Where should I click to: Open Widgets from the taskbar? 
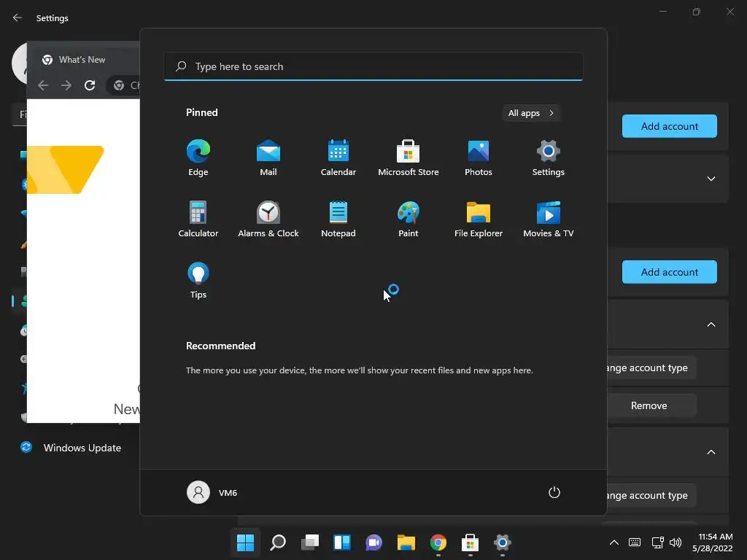[342, 542]
